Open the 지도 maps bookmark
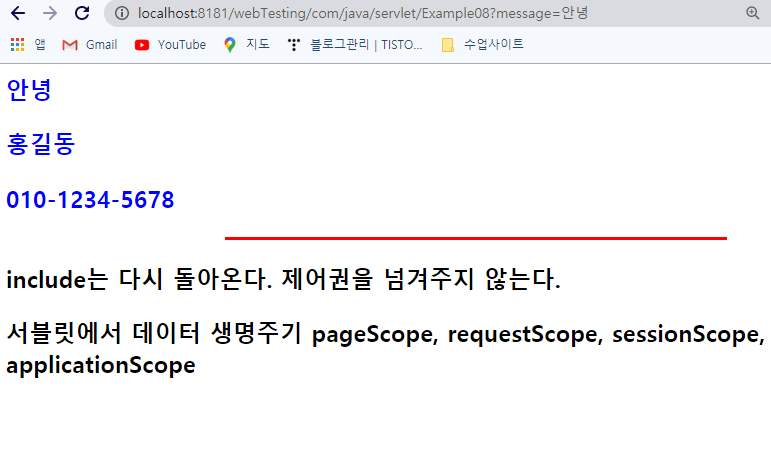Image resolution: width=771 pixels, height=459 pixels. (246, 45)
